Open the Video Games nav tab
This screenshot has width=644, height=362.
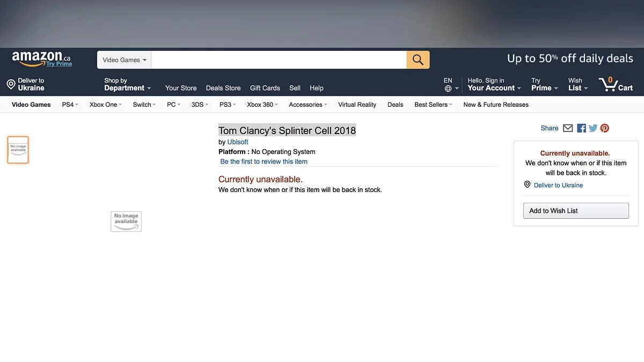[31, 105]
